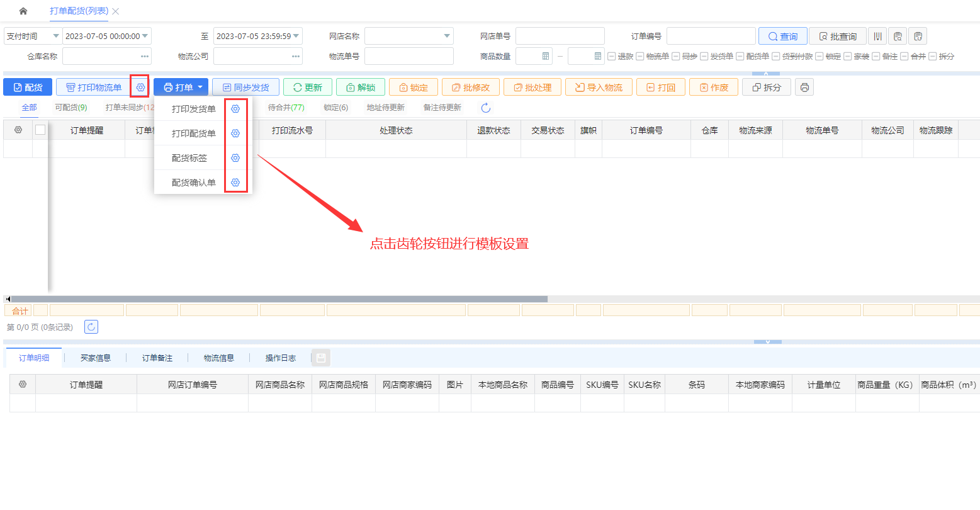
Task: Click the ellipsis in 仓库名称 field
Action: tap(145, 56)
